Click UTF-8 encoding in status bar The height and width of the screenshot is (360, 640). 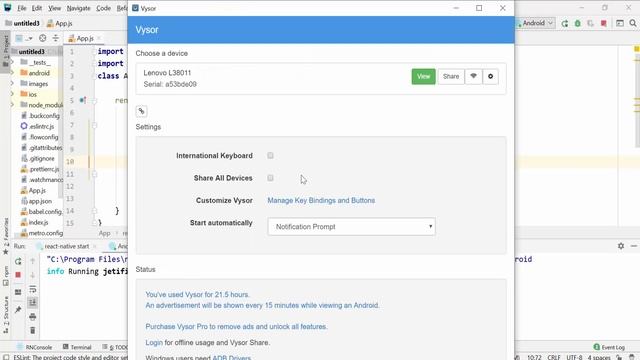coord(574,357)
